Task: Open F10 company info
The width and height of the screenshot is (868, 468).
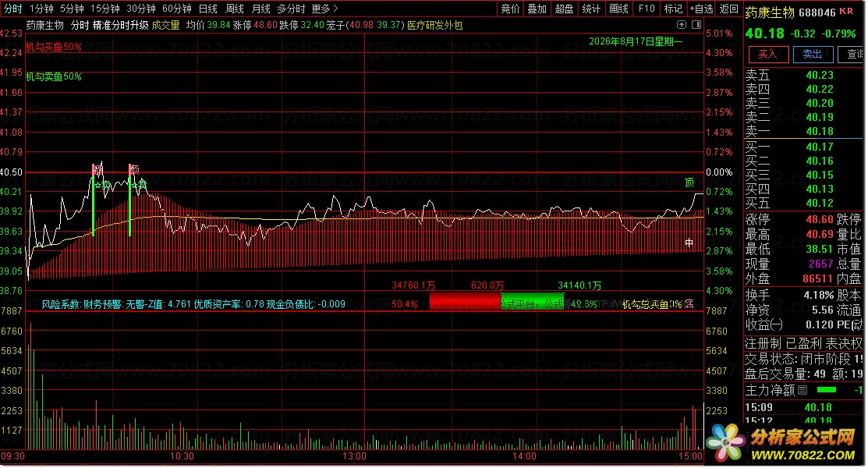Action: (x=646, y=9)
